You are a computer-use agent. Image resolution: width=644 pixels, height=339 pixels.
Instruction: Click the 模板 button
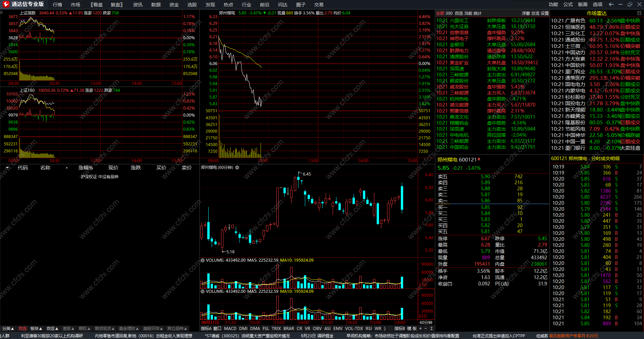point(412,329)
